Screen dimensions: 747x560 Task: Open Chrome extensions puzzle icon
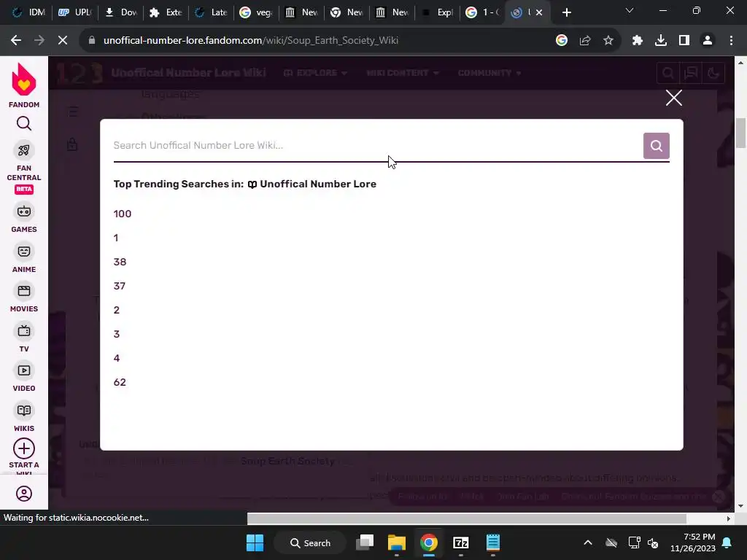click(x=638, y=41)
